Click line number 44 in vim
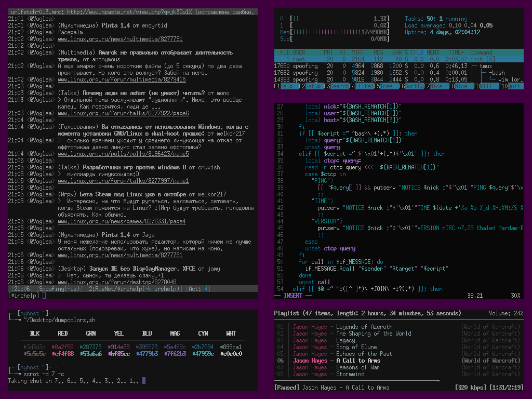The image size is (532, 399). click(280, 221)
